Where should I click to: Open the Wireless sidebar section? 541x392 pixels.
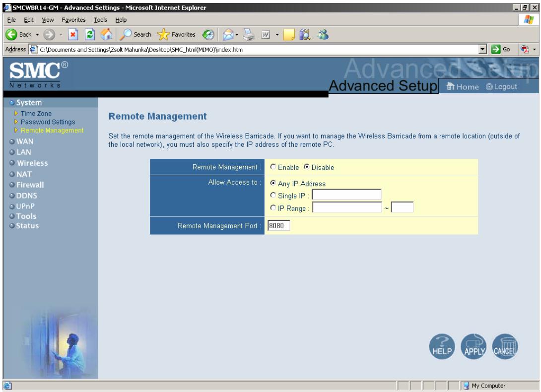click(32, 163)
